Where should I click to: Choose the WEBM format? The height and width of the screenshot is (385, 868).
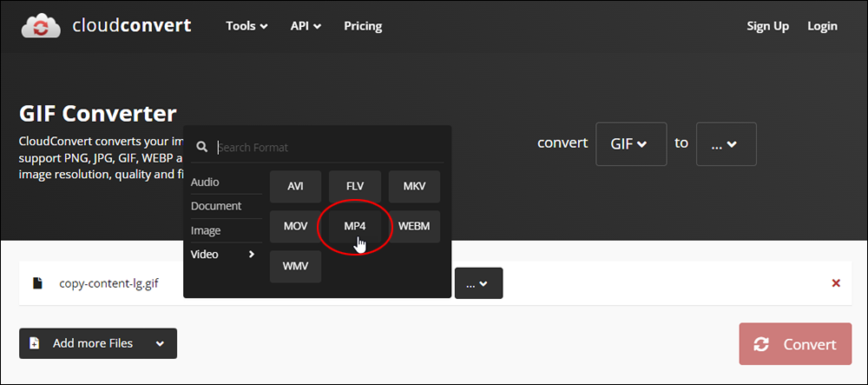click(414, 227)
